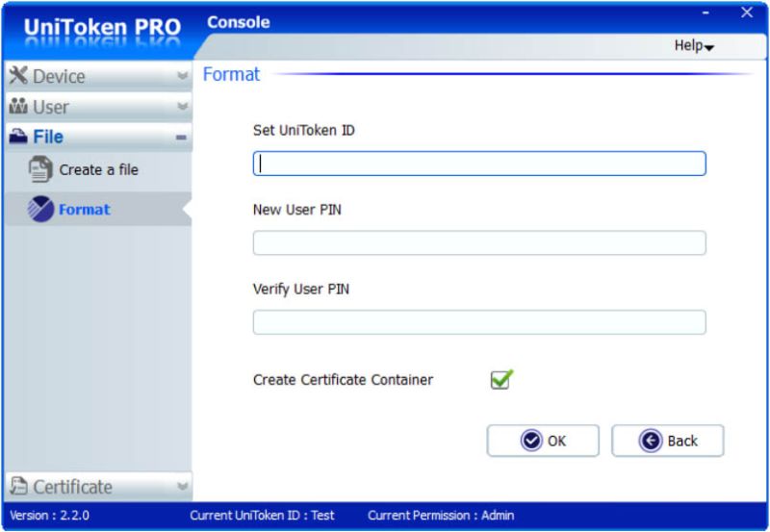Select Create a file menu entry

(x=98, y=170)
